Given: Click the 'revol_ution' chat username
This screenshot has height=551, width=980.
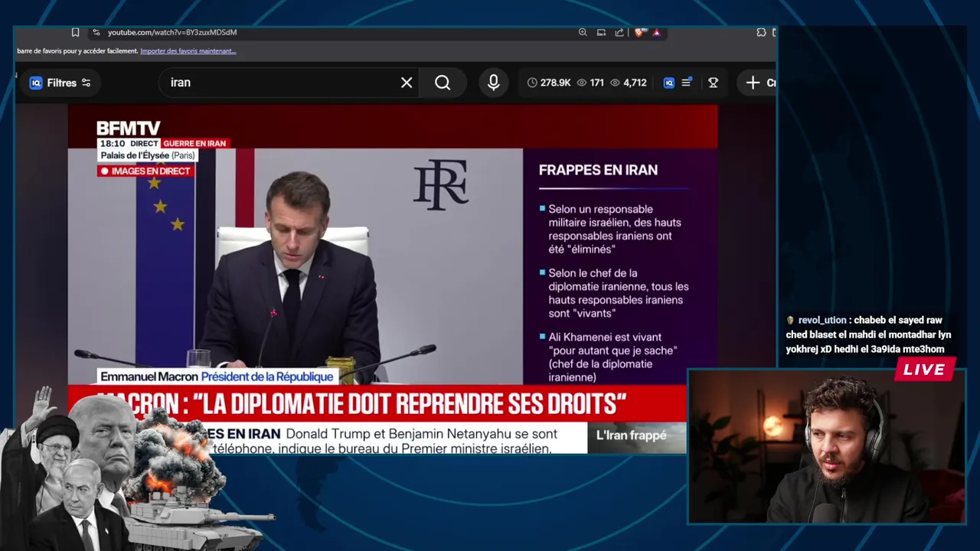Looking at the screenshot, I should point(822,321).
